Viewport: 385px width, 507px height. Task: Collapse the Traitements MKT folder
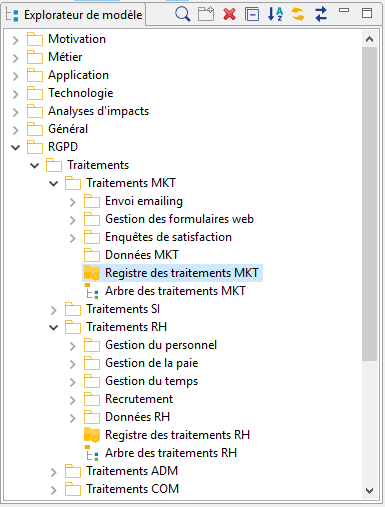tap(53, 183)
